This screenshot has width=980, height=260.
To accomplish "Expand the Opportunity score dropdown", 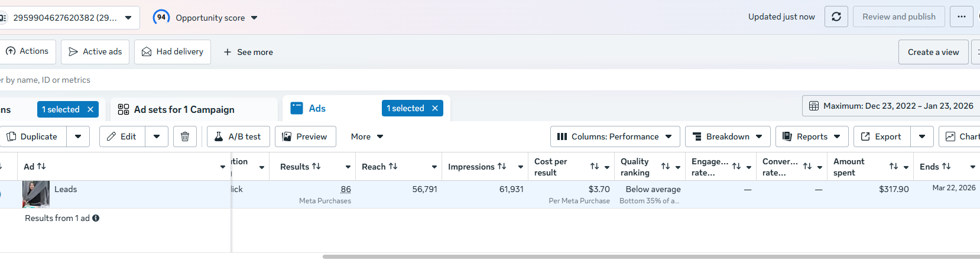I will [x=254, y=18].
